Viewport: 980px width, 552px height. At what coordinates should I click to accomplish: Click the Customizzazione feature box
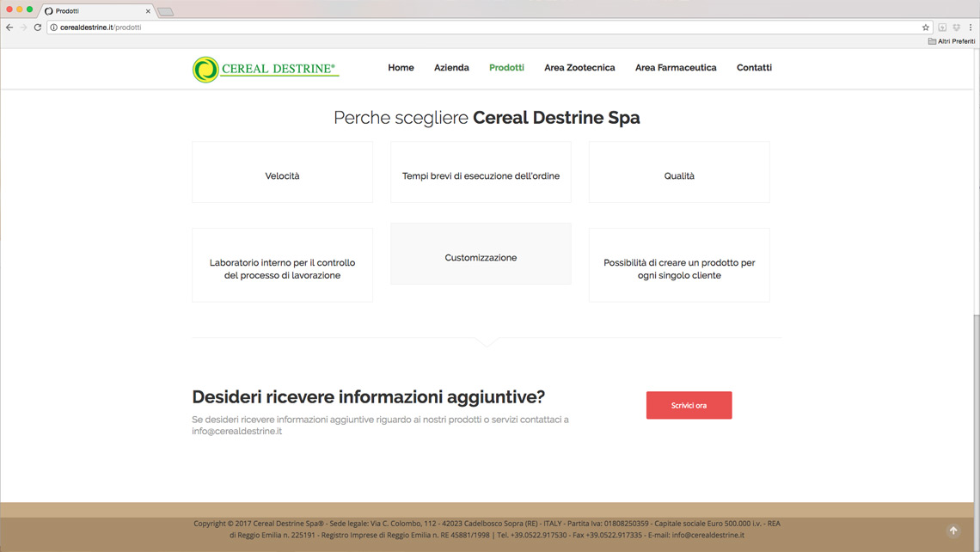(481, 254)
